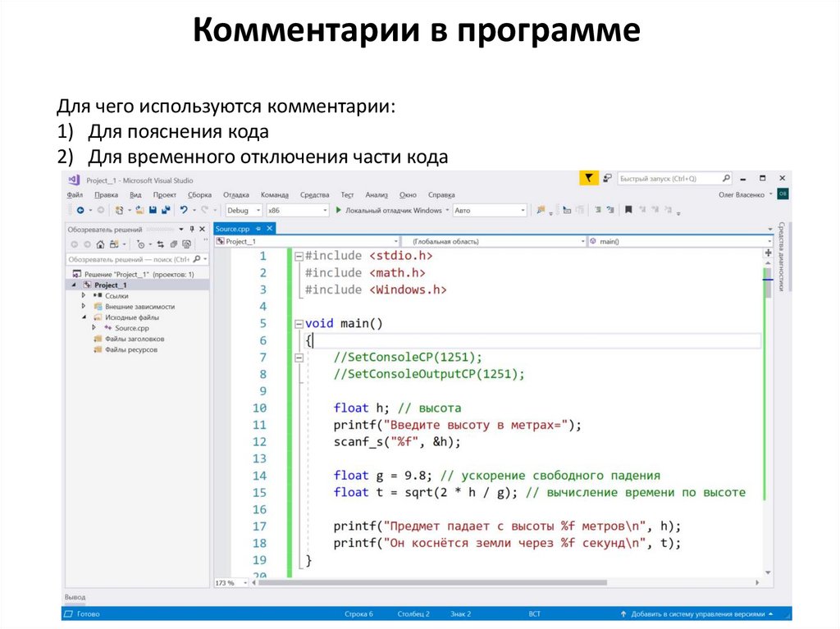This screenshot has width=840, height=629.
Task: Click the yellow notifications flag icon
Action: coord(589,179)
